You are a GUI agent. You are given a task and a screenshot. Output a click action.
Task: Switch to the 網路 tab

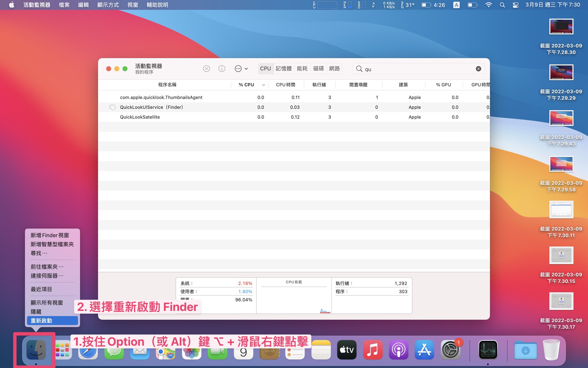click(334, 69)
